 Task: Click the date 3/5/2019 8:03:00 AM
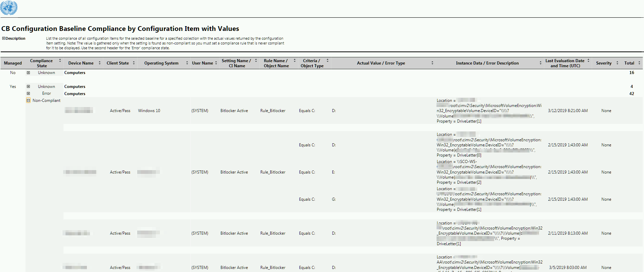pos(568,268)
